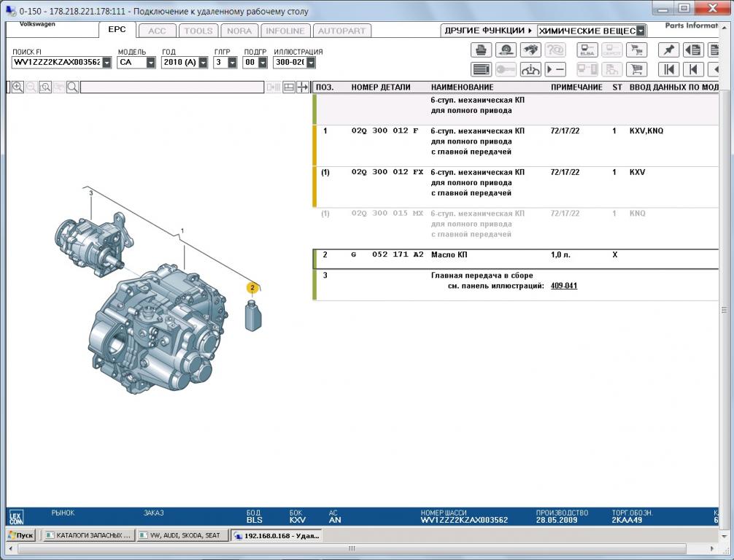This screenshot has width=734, height=560.
Task: Switch to the INFOLINE tab
Action: click(285, 31)
